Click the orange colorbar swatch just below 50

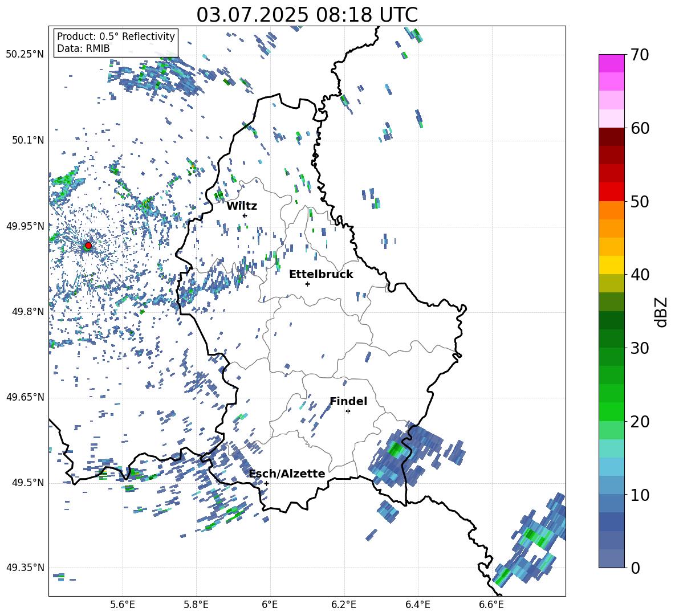(x=611, y=210)
